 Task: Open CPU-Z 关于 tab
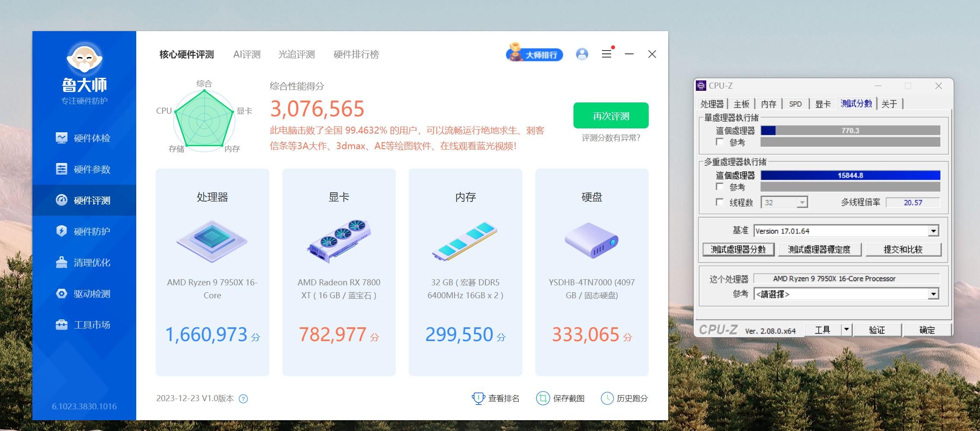point(890,104)
